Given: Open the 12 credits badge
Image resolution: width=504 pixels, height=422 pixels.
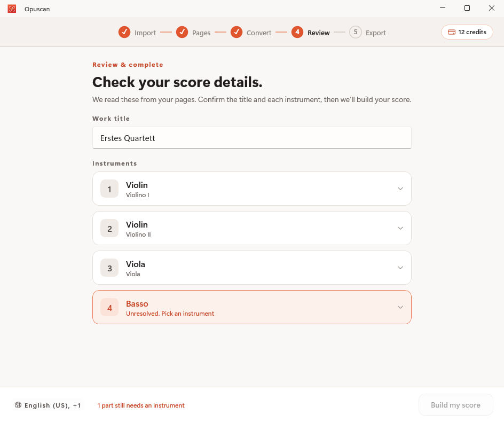Looking at the screenshot, I should click(467, 32).
